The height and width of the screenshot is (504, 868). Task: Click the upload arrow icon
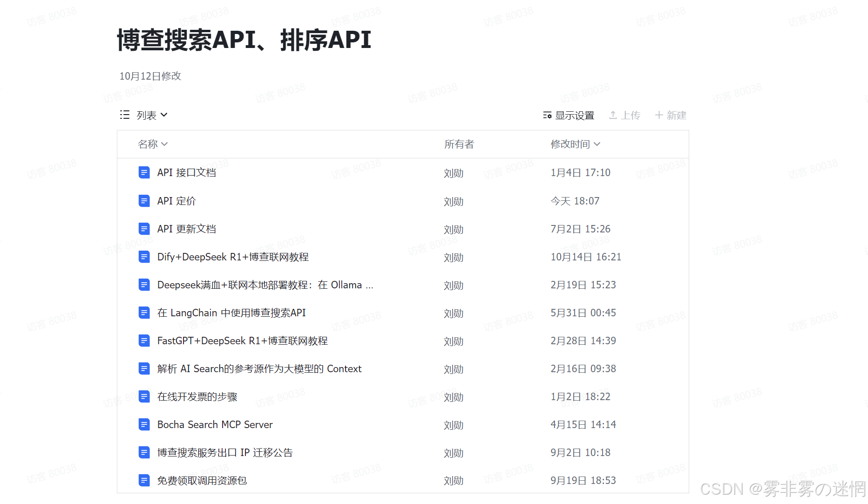(613, 115)
